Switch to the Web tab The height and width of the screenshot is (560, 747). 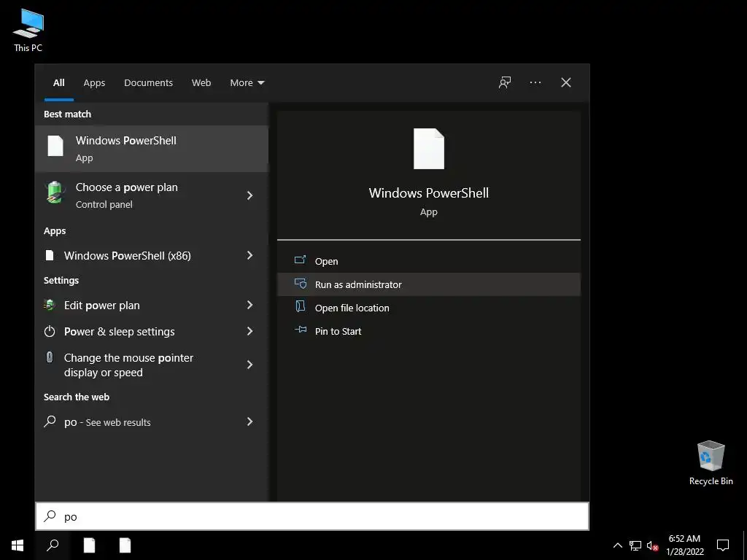(x=201, y=83)
